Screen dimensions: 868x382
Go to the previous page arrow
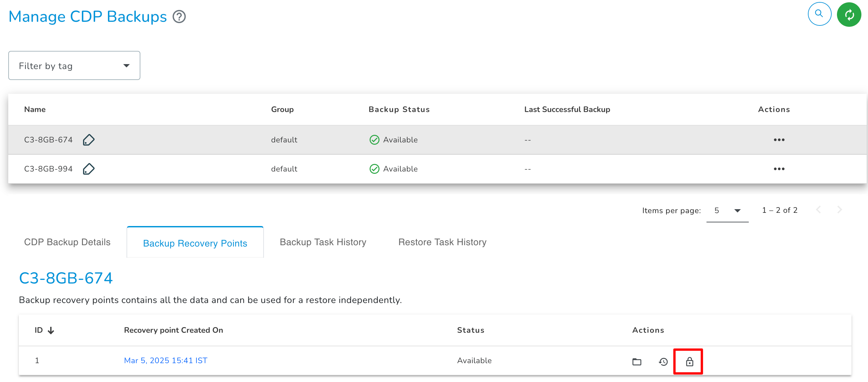pyautogui.click(x=818, y=210)
